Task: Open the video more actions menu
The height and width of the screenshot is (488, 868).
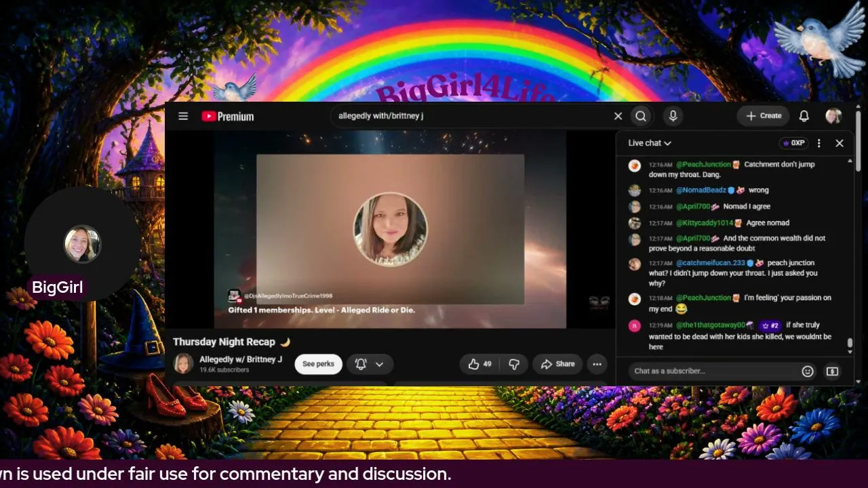Action: point(597,364)
